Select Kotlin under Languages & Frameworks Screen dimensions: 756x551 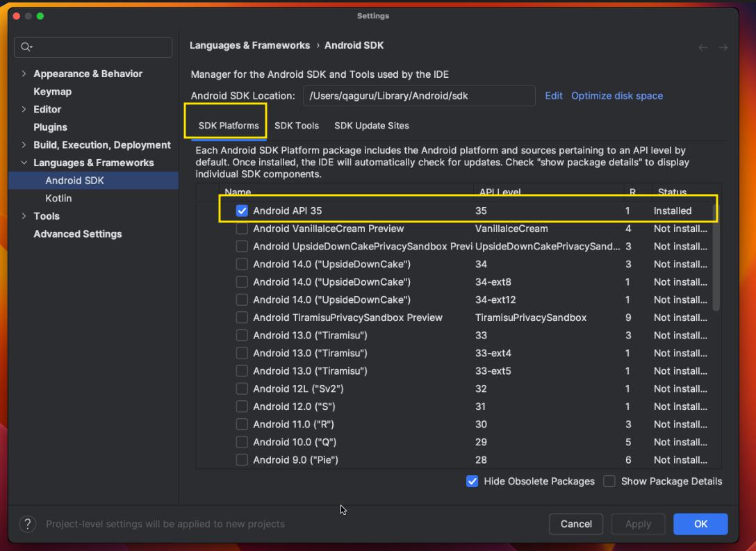coord(58,198)
